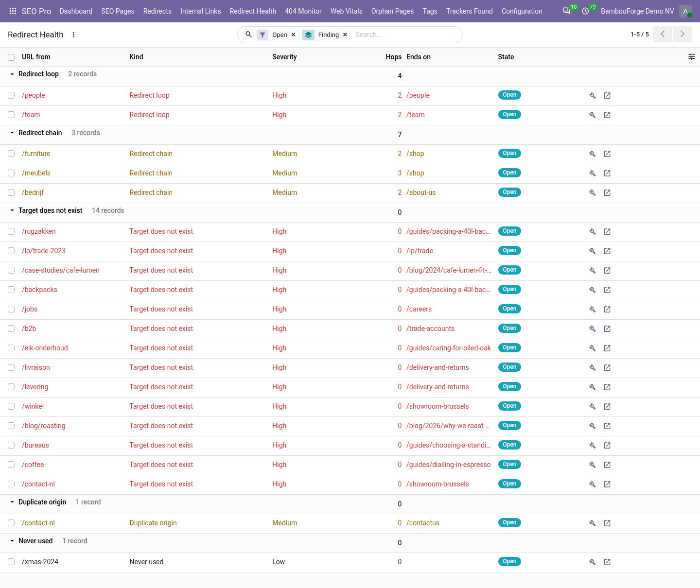Tick the checkbox for /lp/trade-2023
Viewport: 700px width, 588px height.
(11, 251)
